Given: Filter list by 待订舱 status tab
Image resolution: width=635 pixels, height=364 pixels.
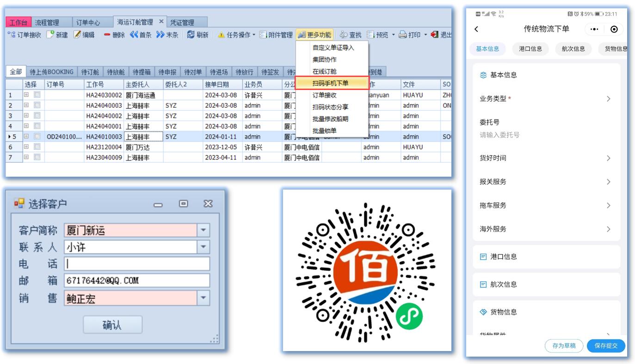Looking at the screenshot, I should 90,72.
